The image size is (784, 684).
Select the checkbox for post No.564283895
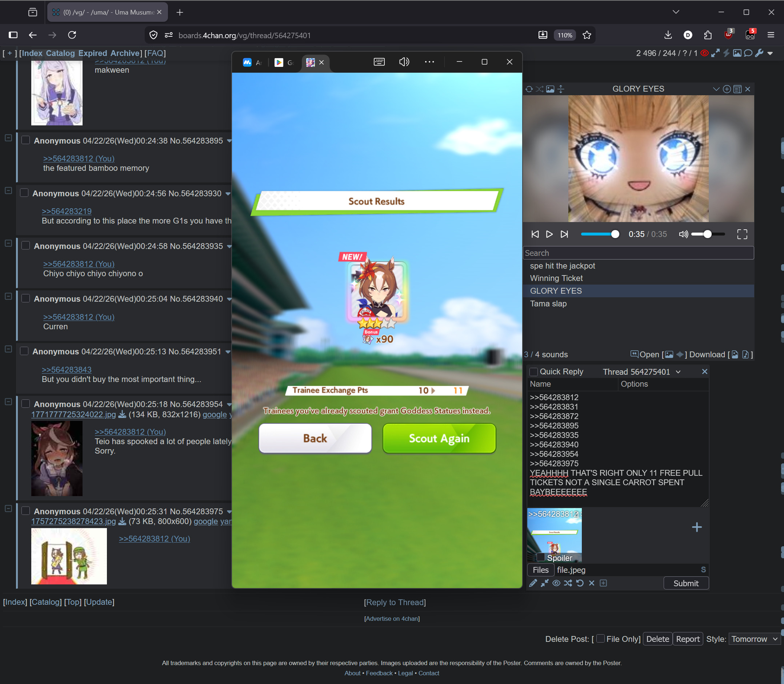click(x=25, y=140)
